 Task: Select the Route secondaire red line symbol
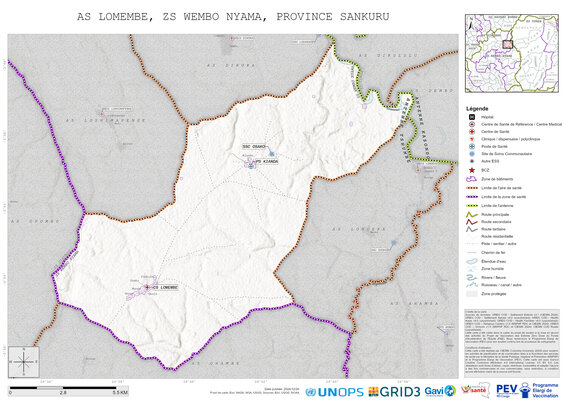tap(471, 222)
